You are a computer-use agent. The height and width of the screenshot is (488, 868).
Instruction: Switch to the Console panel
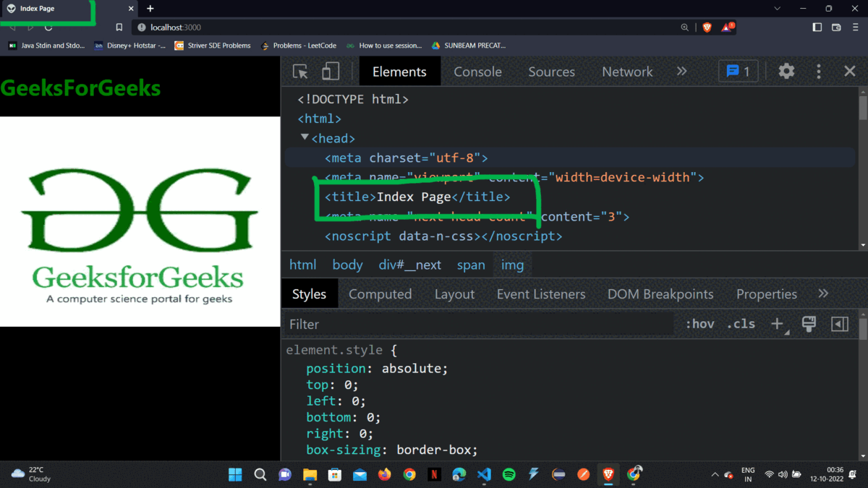point(477,71)
